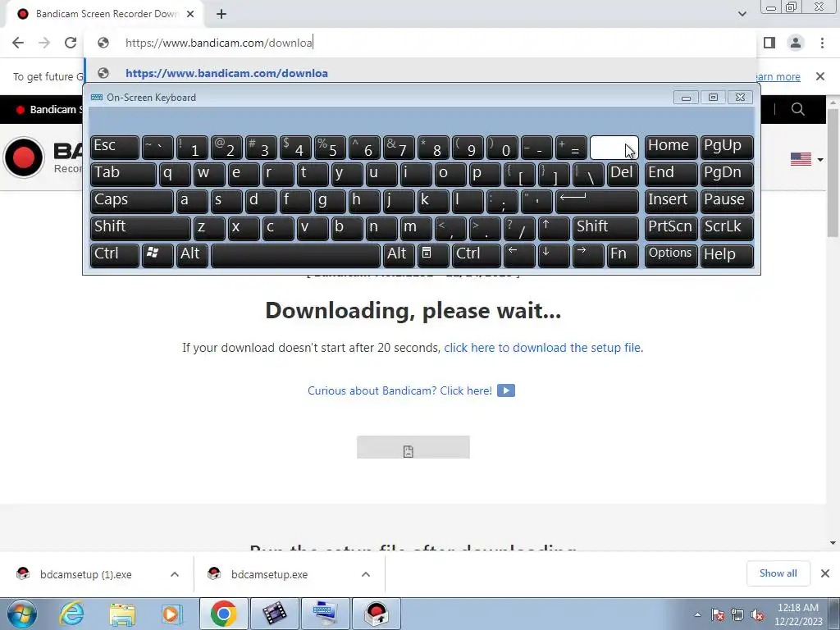The image size is (840, 630).
Task: Click the spacebar key
Action: pos(295,256)
